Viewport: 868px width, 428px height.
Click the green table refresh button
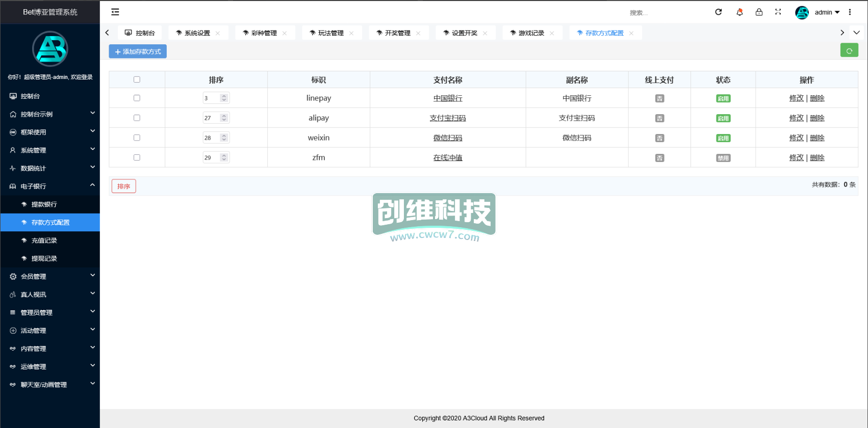coord(849,50)
